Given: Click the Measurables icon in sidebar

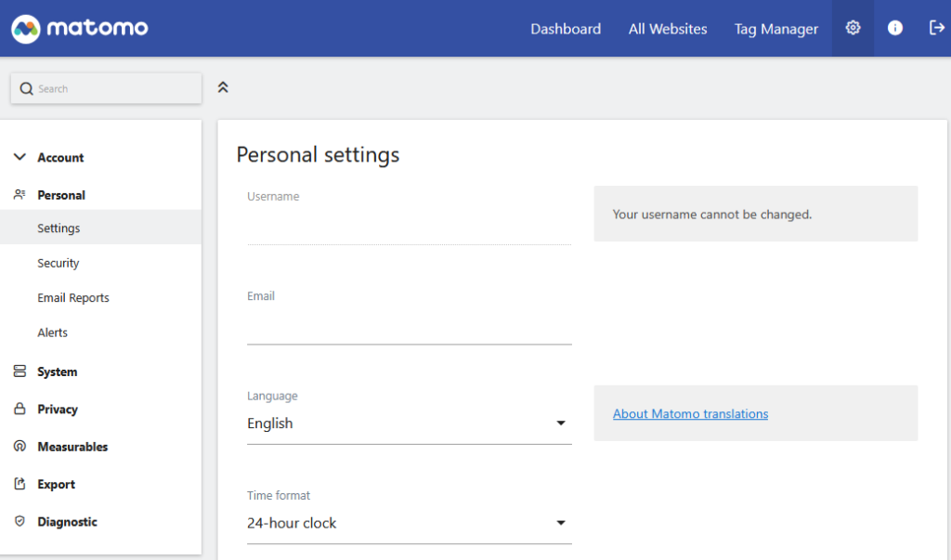Looking at the screenshot, I should coord(20,447).
